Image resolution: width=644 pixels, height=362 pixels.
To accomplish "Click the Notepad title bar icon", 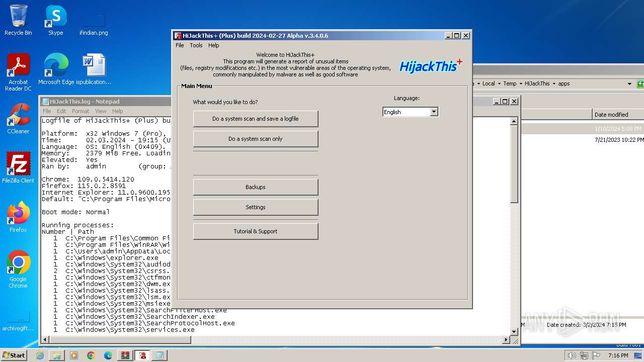I will point(45,102).
